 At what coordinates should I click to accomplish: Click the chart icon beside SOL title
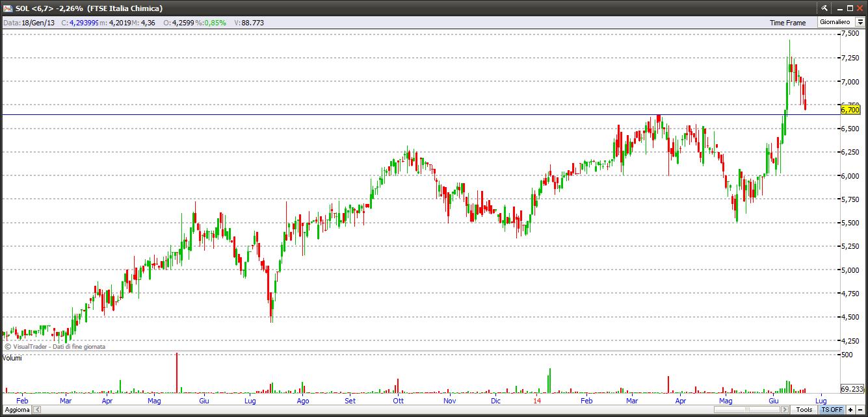[8, 8]
